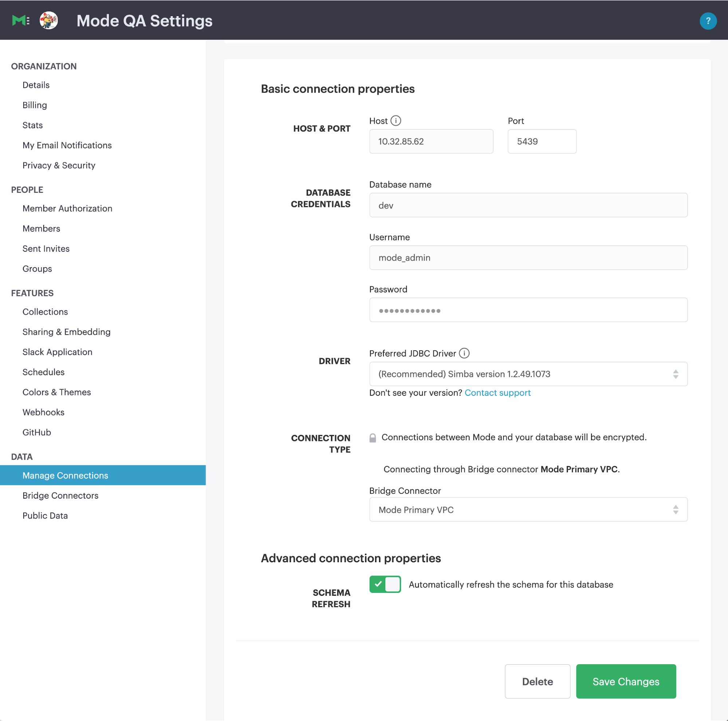Click the Password field

click(x=528, y=310)
